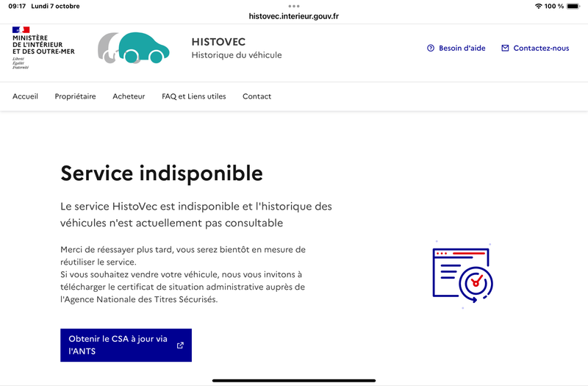Screen dimensions: 588x386
Task: Tap the 09:17 clock in status bar
Action: click(17, 6)
